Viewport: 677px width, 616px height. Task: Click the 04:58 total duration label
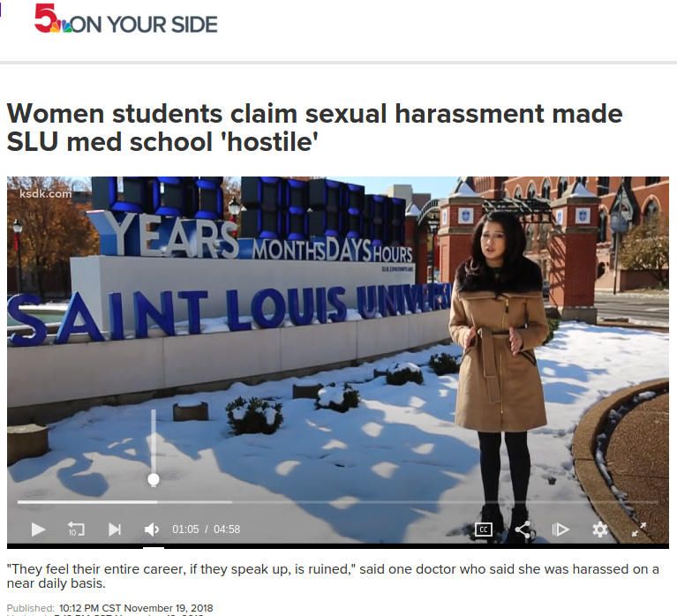(227, 530)
